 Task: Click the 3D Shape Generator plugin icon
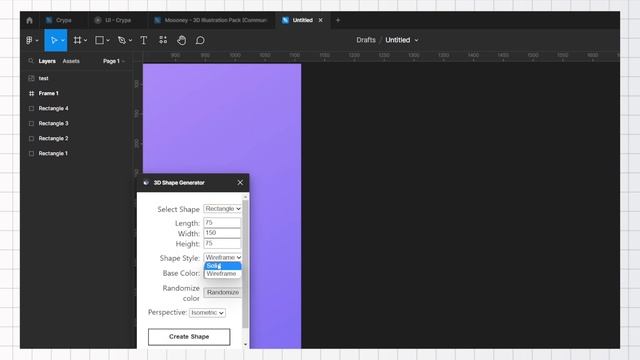(146, 182)
